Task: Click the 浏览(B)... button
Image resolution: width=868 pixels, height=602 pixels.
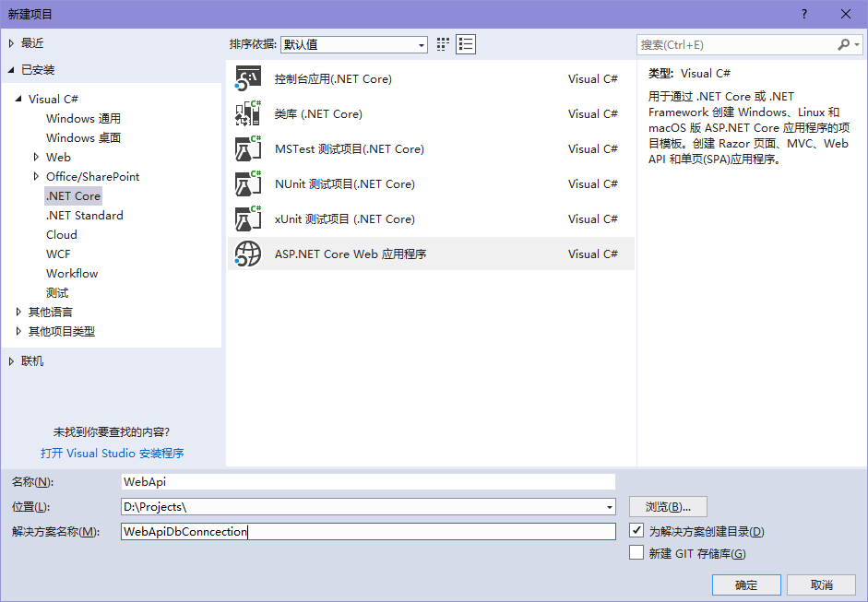Action: [668, 507]
